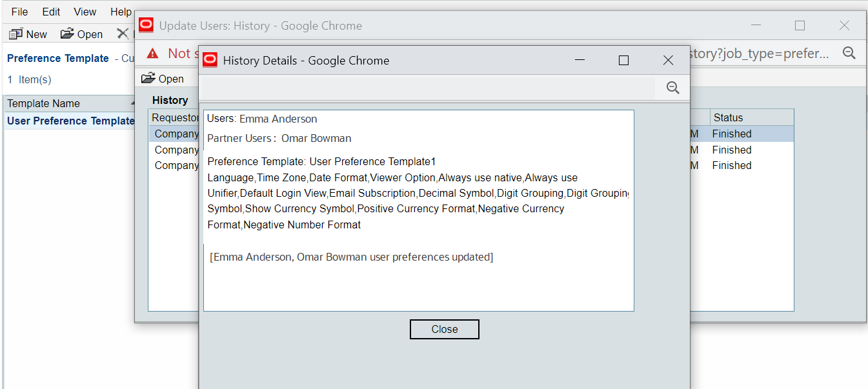Image resolution: width=868 pixels, height=389 pixels.
Task: Click Users: Emma Anderson text
Action: [262, 119]
